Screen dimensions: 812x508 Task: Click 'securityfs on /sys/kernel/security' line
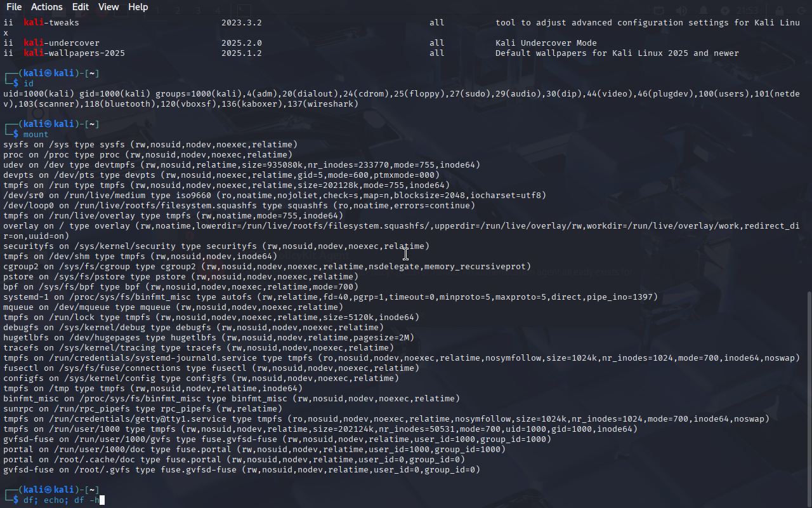(x=216, y=246)
